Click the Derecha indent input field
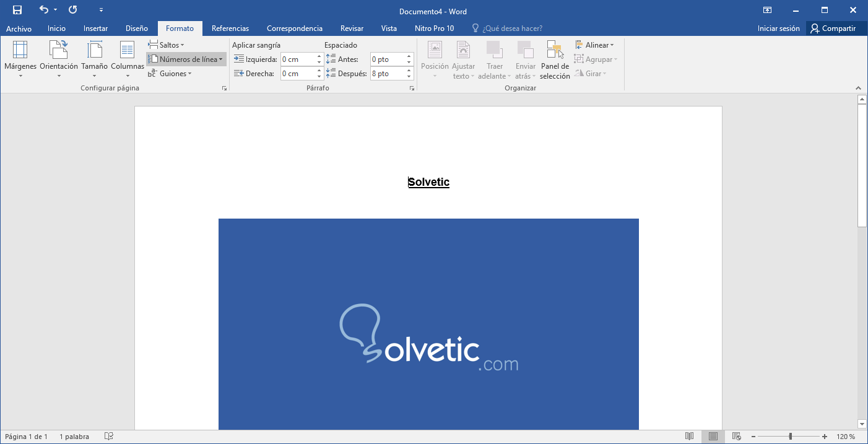The image size is (868, 444). 298,74
